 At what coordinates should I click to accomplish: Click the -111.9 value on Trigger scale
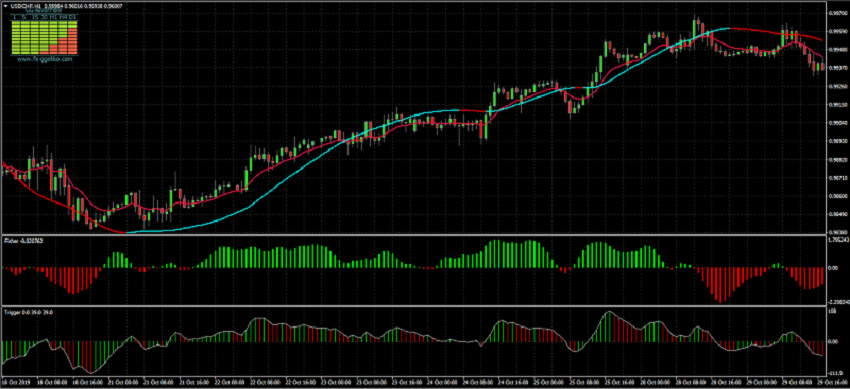(834, 373)
